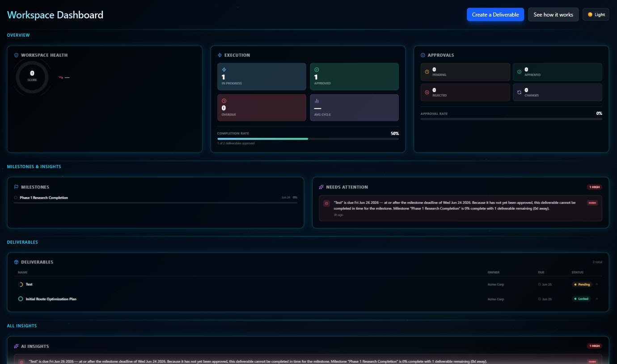The width and height of the screenshot is (617, 364).
Task: Click the Changes approvals tile
Action: (558, 93)
